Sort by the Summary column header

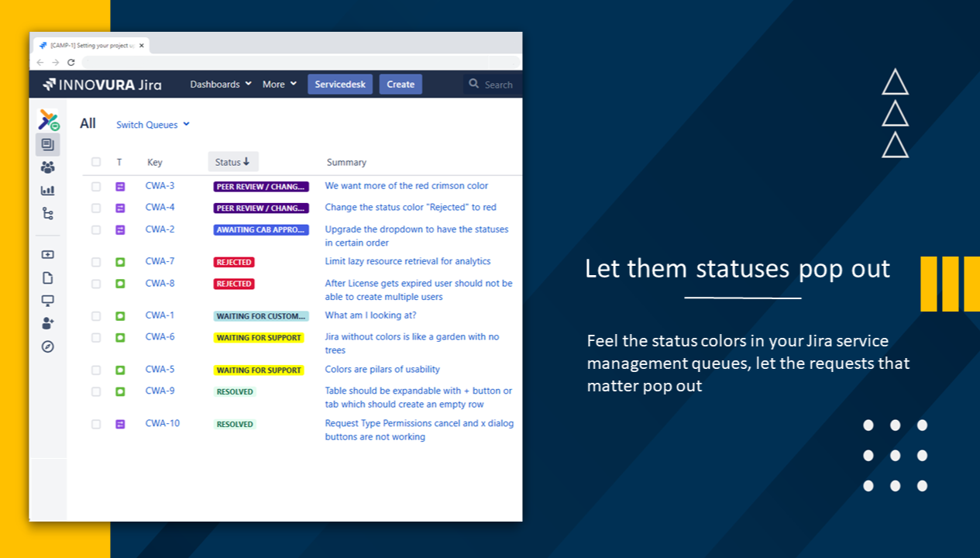coord(346,163)
